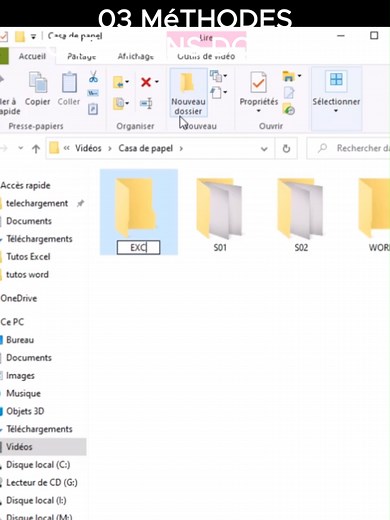The width and height of the screenshot is (390, 520).
Task: Switch to the Affichage tab
Action: tap(136, 56)
